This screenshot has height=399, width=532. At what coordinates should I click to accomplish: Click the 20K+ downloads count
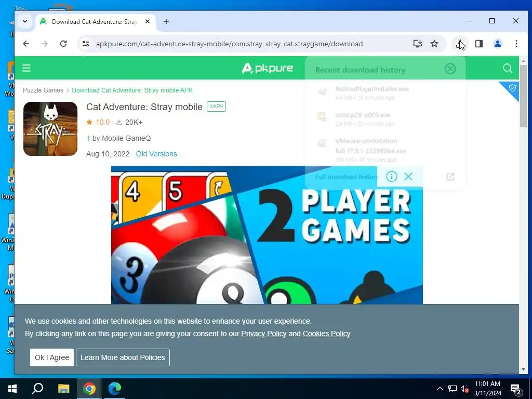point(129,122)
